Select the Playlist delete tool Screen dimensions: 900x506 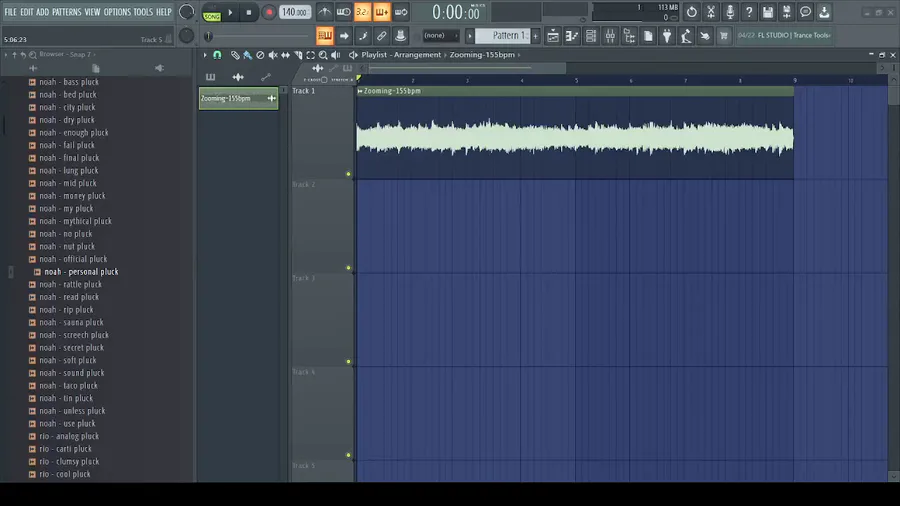(x=260, y=55)
